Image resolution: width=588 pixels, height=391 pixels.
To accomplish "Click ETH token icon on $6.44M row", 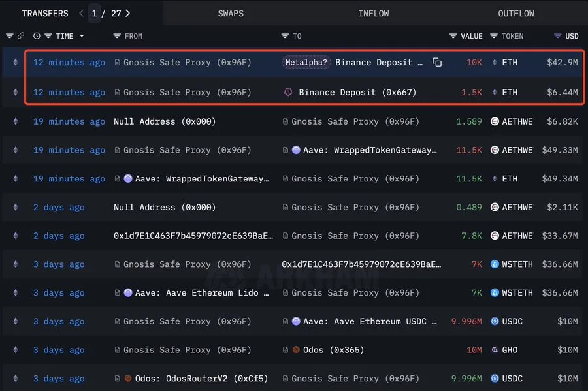I will point(495,92).
